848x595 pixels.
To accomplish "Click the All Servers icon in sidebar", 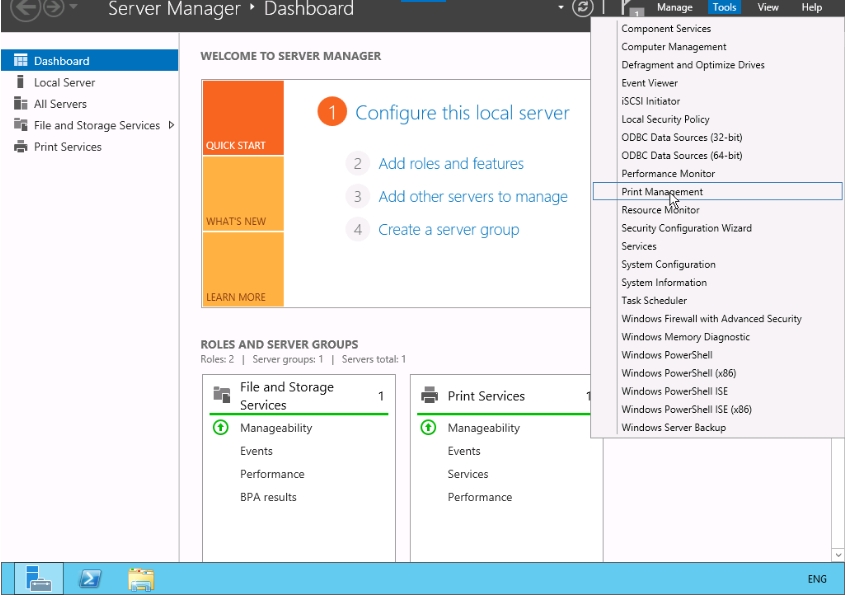I will (21, 103).
